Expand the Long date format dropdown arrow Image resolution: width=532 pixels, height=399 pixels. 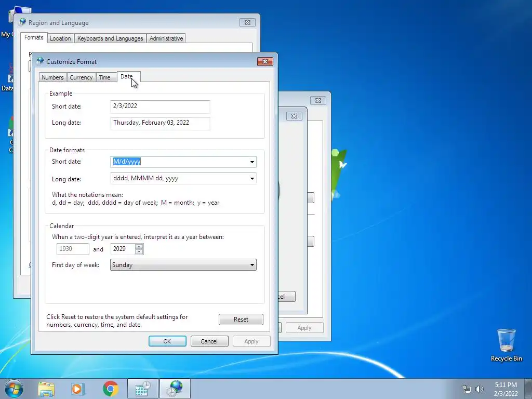pyautogui.click(x=252, y=179)
